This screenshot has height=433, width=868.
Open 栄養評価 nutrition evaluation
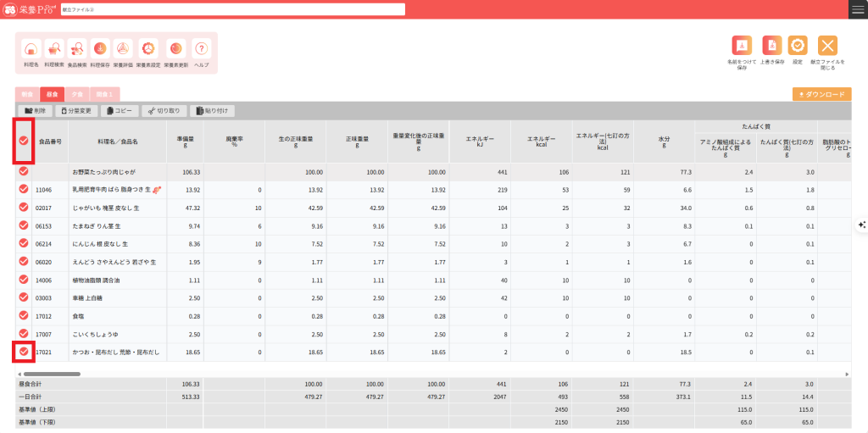pos(124,49)
